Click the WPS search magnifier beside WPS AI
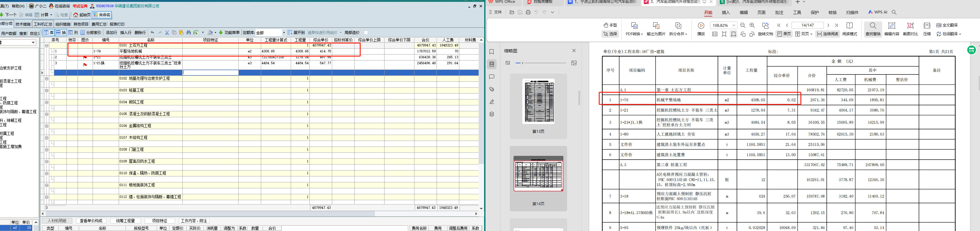The height and width of the screenshot is (231, 980). click(x=894, y=12)
